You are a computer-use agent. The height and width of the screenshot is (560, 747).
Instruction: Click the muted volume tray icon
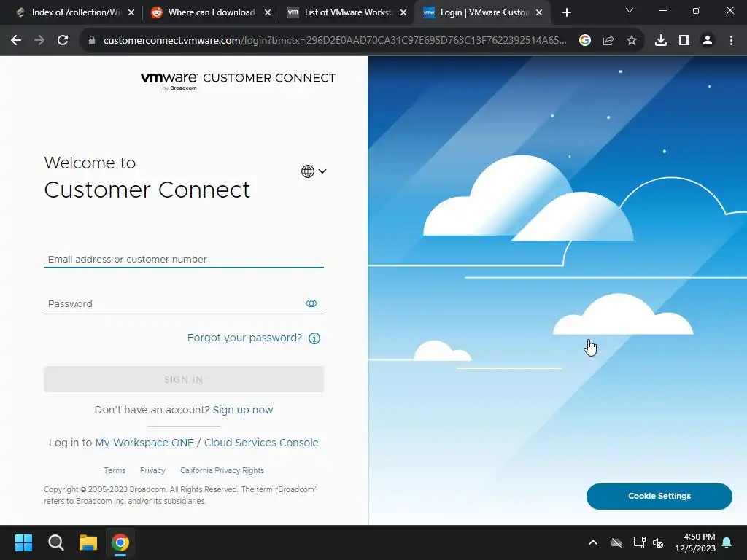click(x=659, y=542)
